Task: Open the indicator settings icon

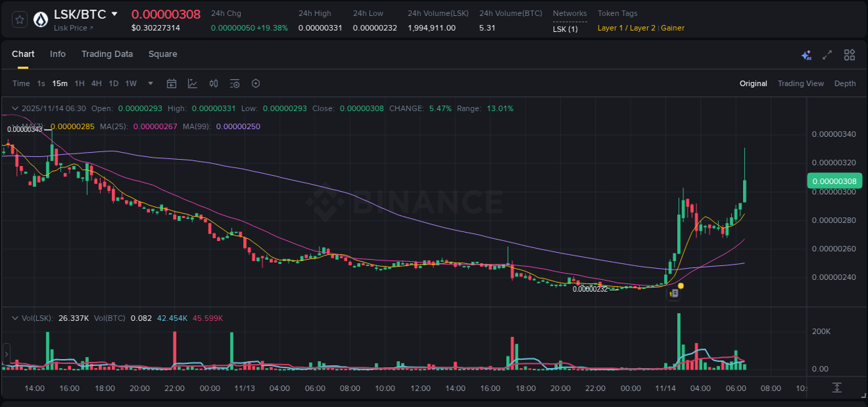Action: click(234, 83)
